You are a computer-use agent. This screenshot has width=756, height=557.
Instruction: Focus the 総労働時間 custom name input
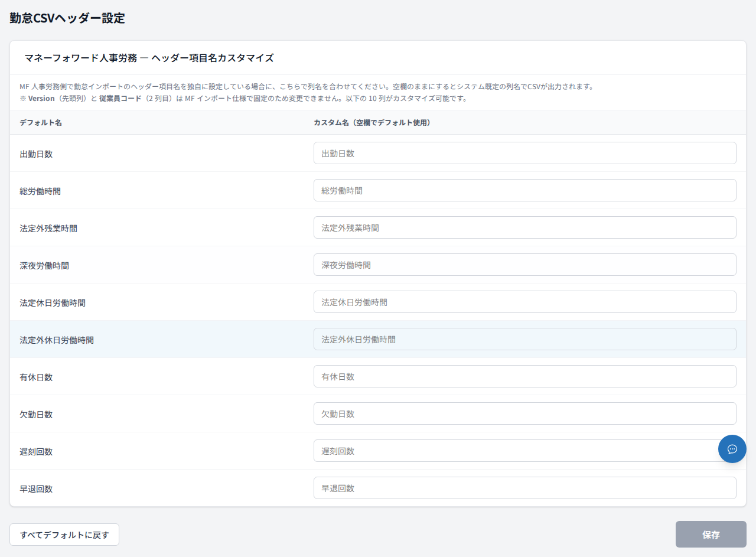click(525, 190)
